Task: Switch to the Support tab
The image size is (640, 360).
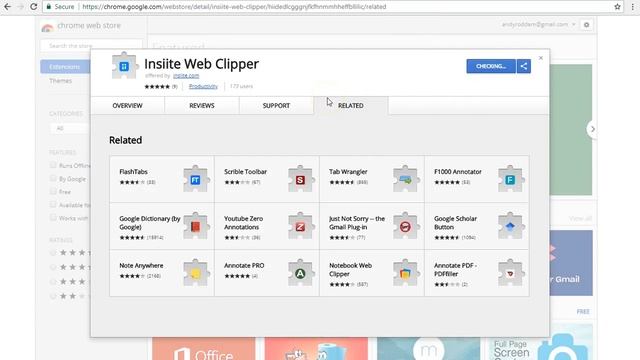Action: pos(276,106)
